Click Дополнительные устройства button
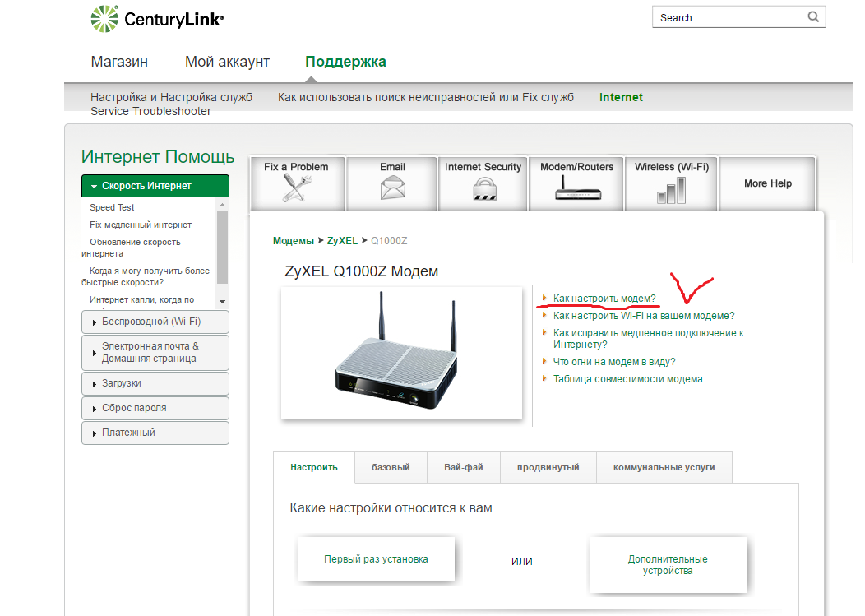This screenshot has height=616, width=865. pyautogui.click(x=668, y=565)
